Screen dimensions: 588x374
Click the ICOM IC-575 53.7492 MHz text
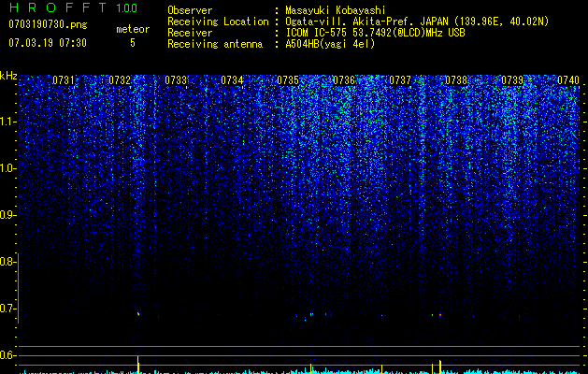[375, 33]
